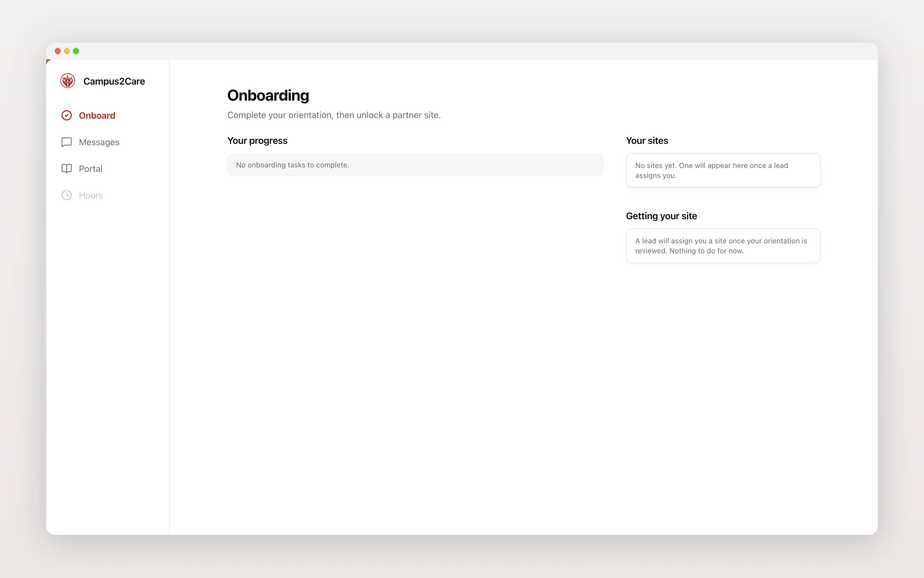Click the "Onboarding" page heading
Screen dimensions: 924x578
(x=268, y=96)
